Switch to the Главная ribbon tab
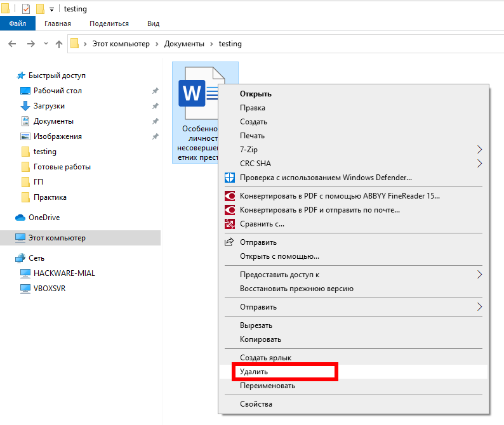504x425 pixels. tap(58, 23)
